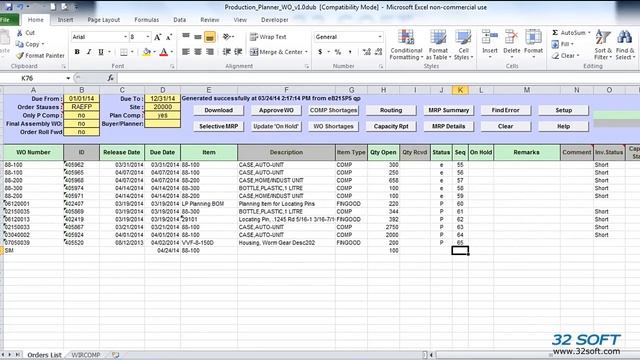Click the Download button

218,110
